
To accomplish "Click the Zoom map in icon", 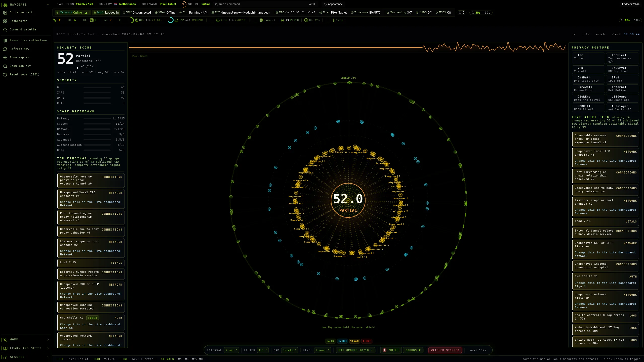I will [5, 58].
